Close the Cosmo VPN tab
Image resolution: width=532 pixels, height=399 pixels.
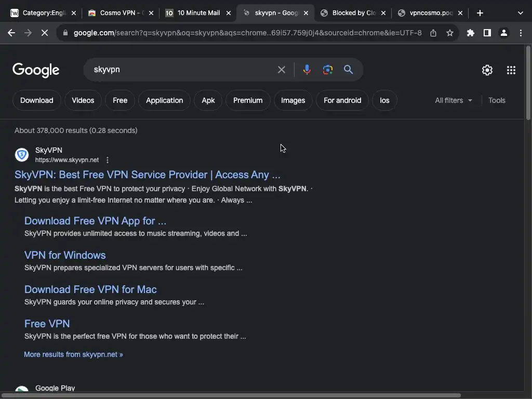[x=151, y=13]
